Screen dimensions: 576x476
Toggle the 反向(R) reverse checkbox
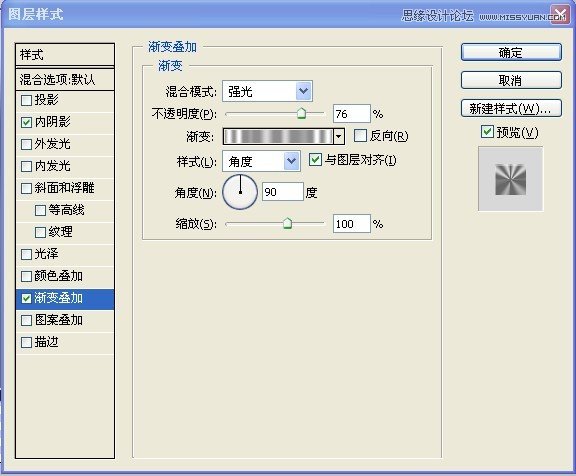(x=360, y=136)
